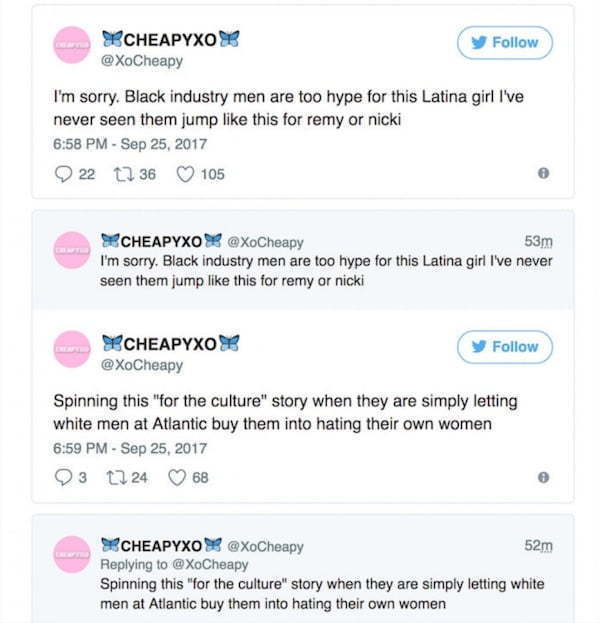This screenshot has height=623, width=600.
Task: Open info icon on 6:59 PM tweet
Action: pyautogui.click(x=543, y=477)
